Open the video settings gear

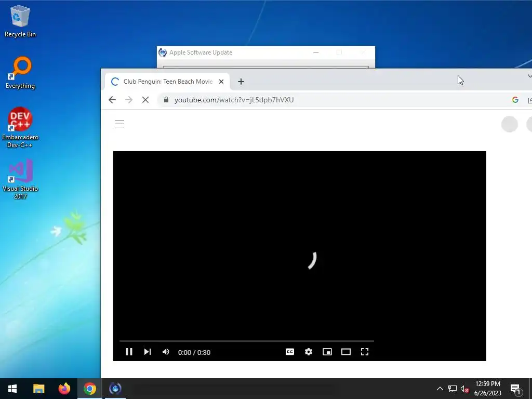(309, 352)
